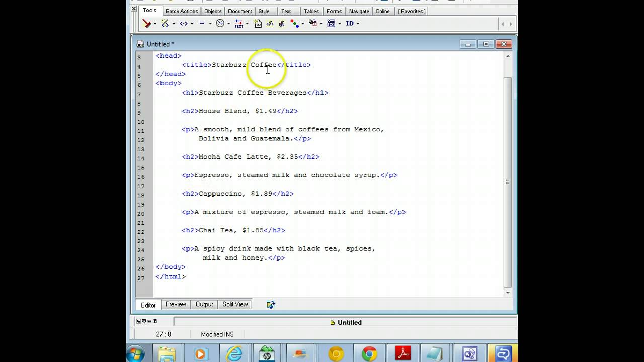Click the icon right of Split View tab
Screen dimensions: 644x362
pyautogui.click(x=271, y=304)
